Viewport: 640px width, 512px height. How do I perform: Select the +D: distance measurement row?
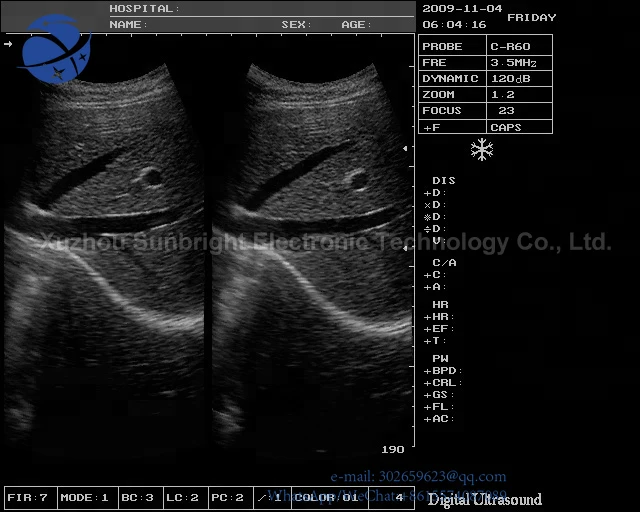click(x=435, y=193)
